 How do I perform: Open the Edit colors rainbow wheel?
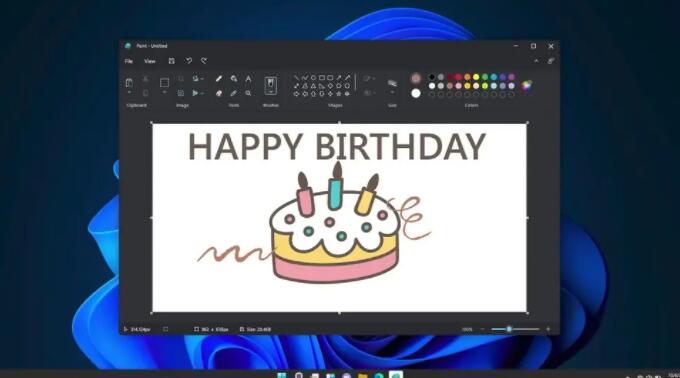[526, 85]
